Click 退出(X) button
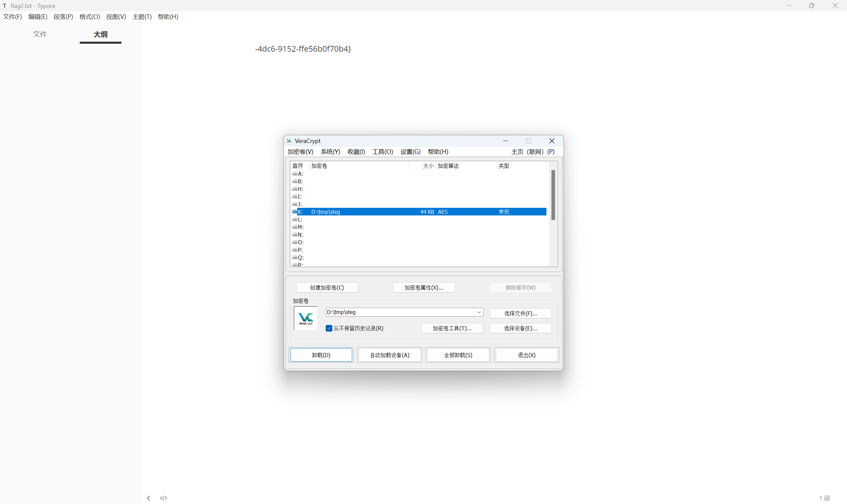This screenshot has height=504, width=847. click(527, 355)
